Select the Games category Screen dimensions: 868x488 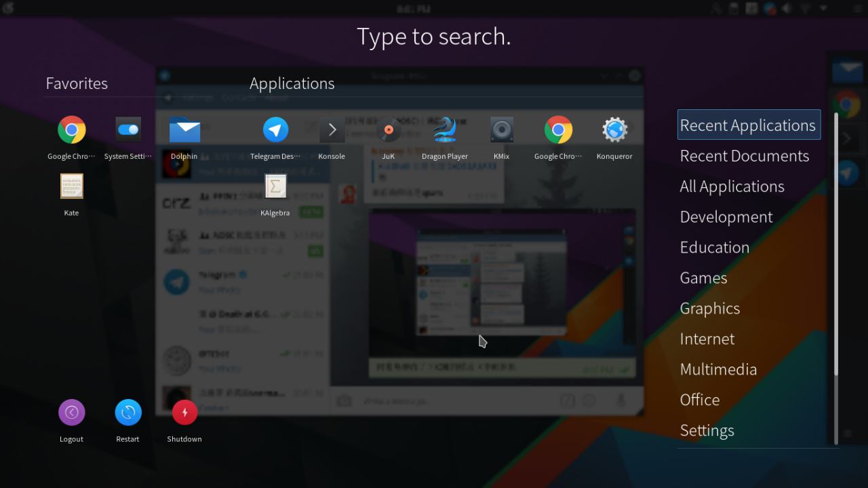tap(704, 278)
